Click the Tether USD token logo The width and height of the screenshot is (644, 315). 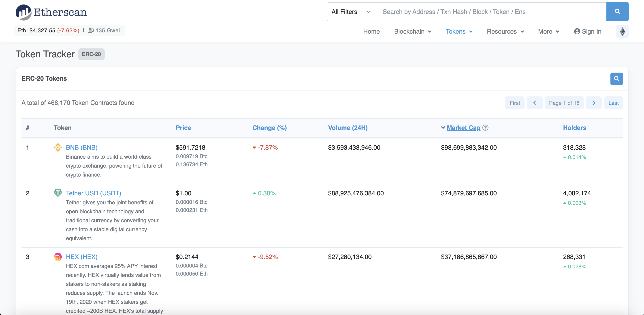58,193
